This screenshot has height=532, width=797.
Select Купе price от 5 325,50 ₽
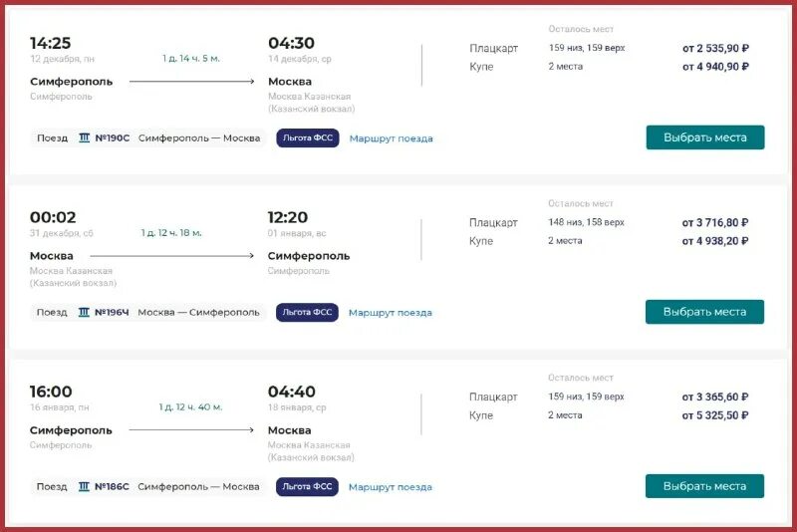715,415
